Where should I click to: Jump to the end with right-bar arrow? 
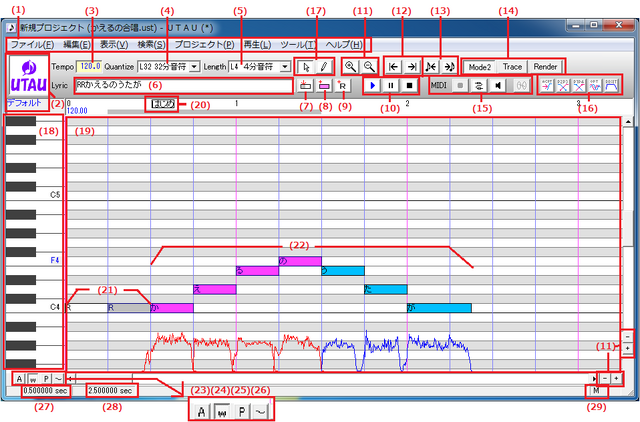coord(412,67)
